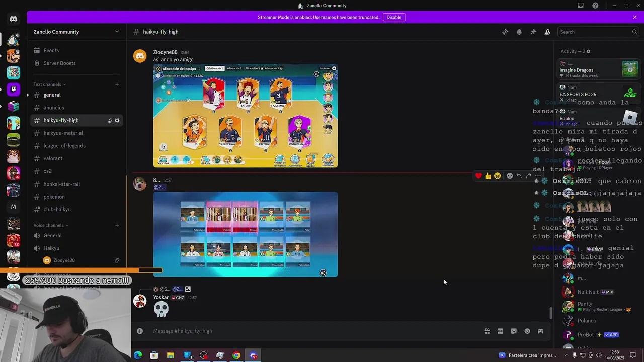Create channel plus beside Voice channels
644x362 pixels.
click(117, 225)
